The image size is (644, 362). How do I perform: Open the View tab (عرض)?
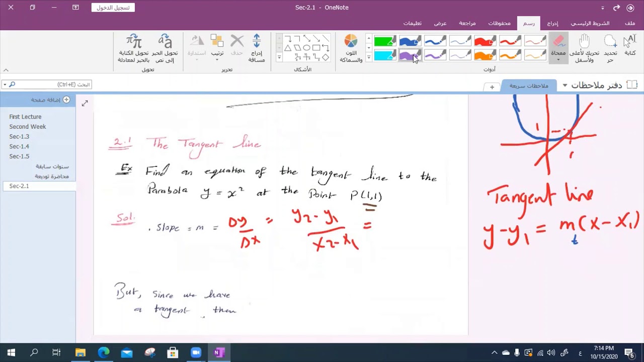click(x=440, y=23)
